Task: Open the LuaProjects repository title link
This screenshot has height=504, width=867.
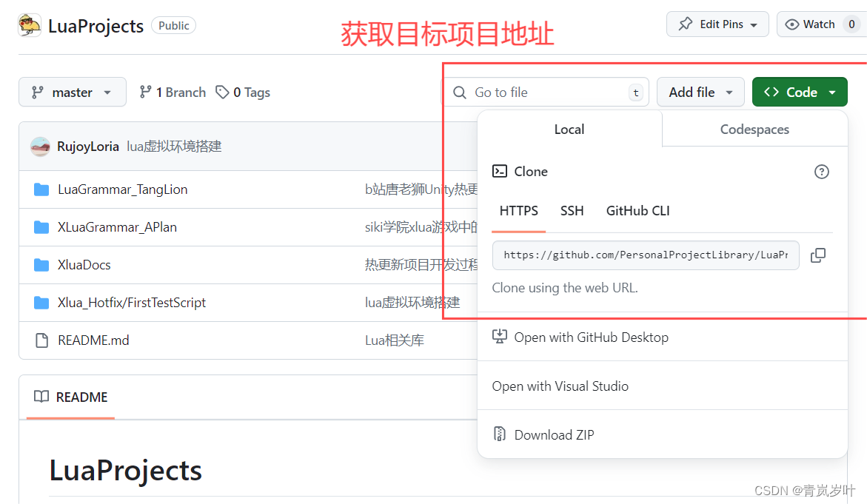Action: [96, 26]
